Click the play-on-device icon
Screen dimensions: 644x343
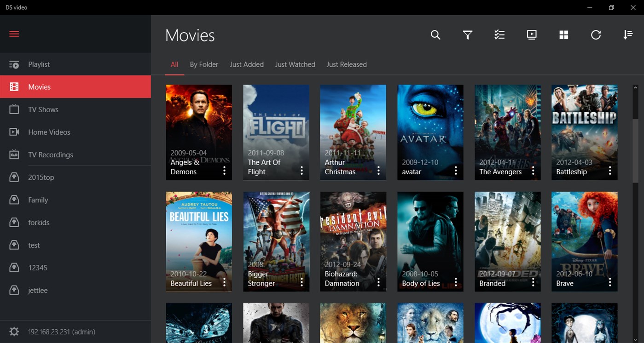click(532, 34)
